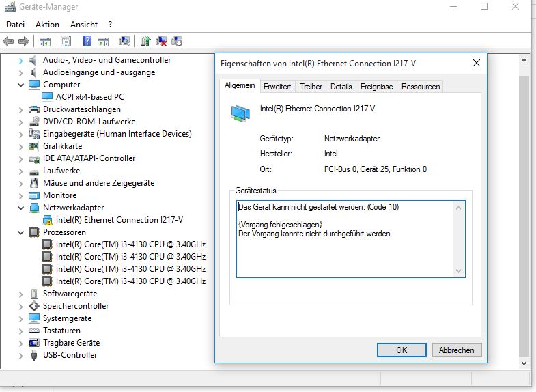536x392 pixels.
Task: Open the Ansicht menu
Action: point(84,25)
